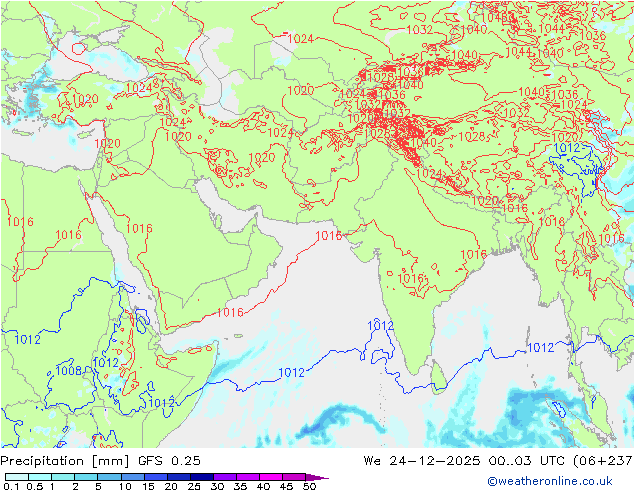The image size is (634, 490).
Task: Pick the legend swatch between 25 and 30
Action: 201,477
